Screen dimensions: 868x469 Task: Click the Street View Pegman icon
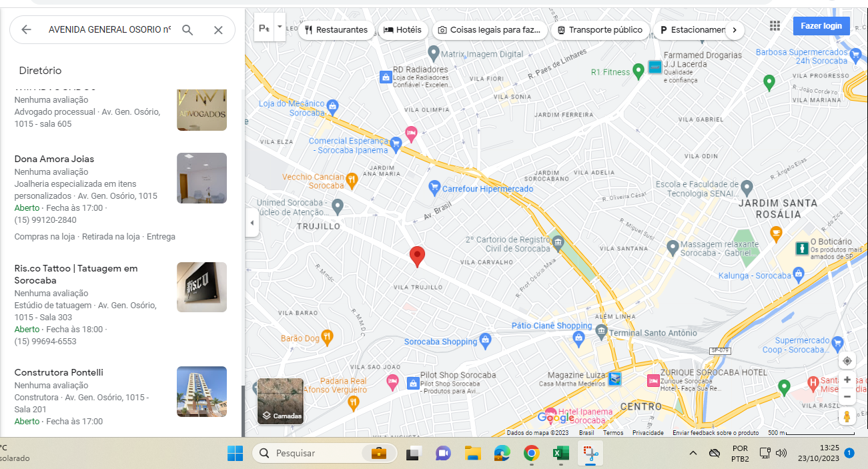coord(847,417)
